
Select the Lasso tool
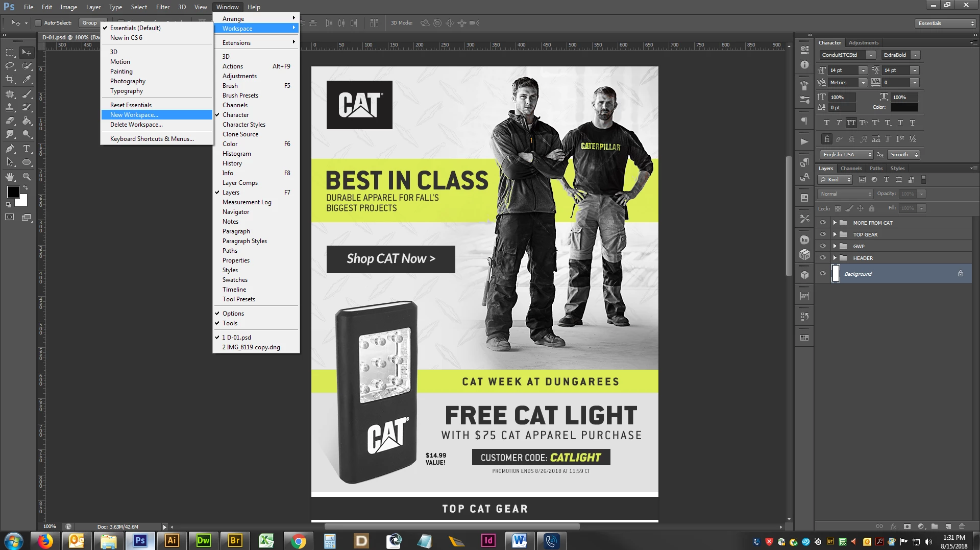(x=10, y=66)
